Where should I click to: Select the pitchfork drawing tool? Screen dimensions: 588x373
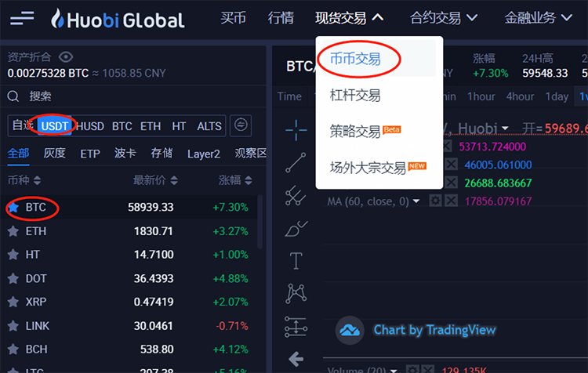tap(296, 195)
